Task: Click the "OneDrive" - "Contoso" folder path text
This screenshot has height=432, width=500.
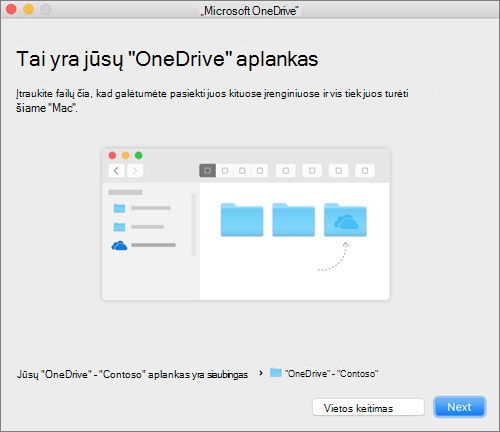Action: [331, 374]
